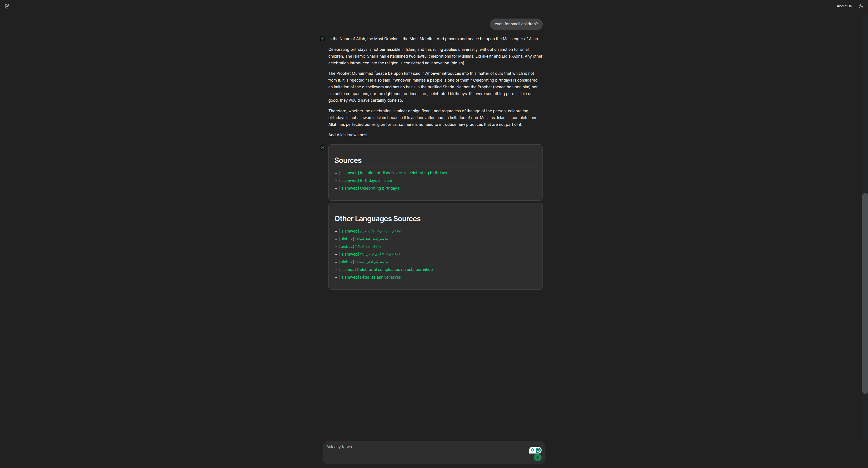Open the second Arabic Islamweb source link

tap(369, 254)
